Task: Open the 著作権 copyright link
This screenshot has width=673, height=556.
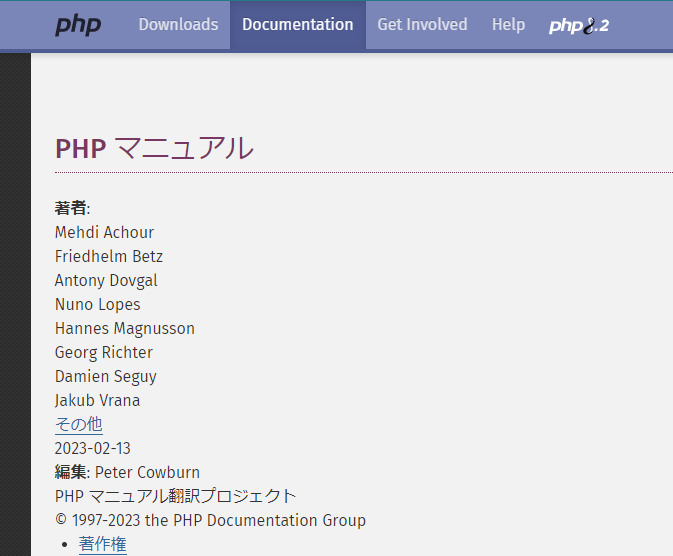Action: [103, 544]
